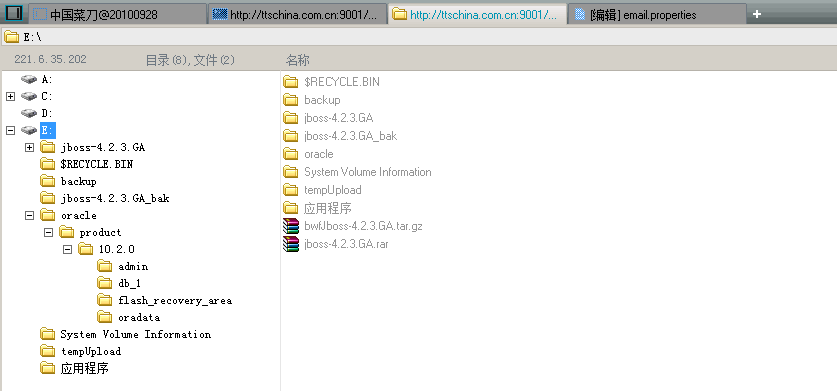Click the 221.6.35.202 IP address label
The image size is (837, 391).
coord(51,59)
